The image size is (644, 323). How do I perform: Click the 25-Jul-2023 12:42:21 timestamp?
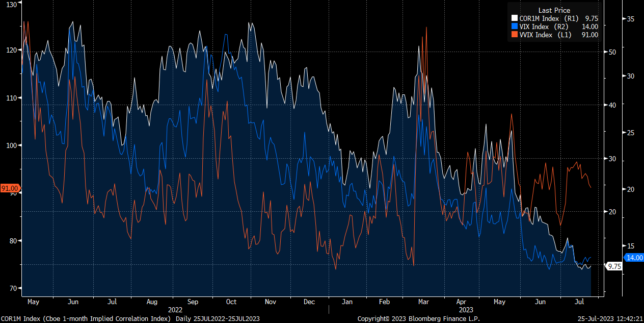(611, 318)
